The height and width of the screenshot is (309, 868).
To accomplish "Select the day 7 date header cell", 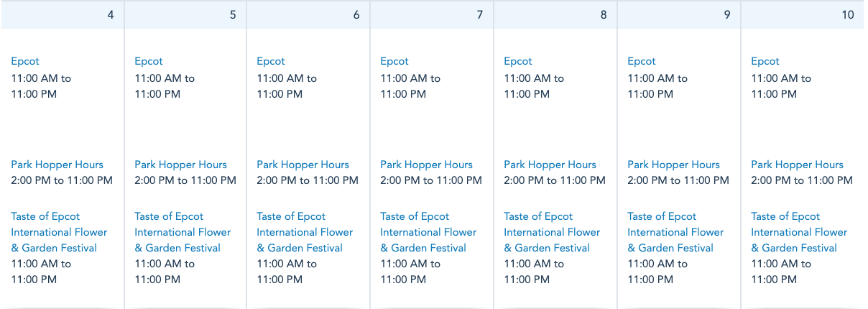I will [x=432, y=14].
